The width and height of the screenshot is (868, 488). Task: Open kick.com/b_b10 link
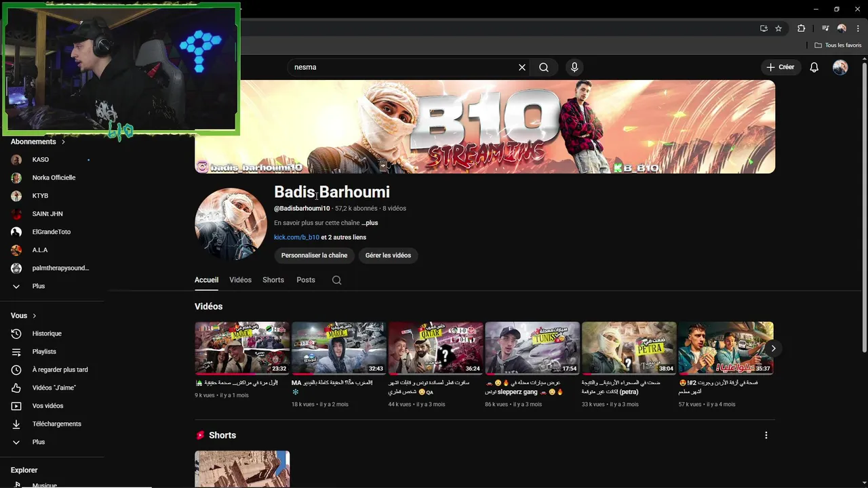pyautogui.click(x=296, y=237)
